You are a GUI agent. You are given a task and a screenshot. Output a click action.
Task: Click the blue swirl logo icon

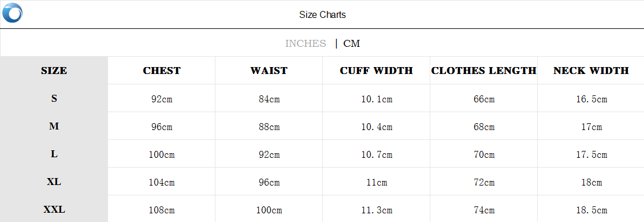click(x=12, y=12)
